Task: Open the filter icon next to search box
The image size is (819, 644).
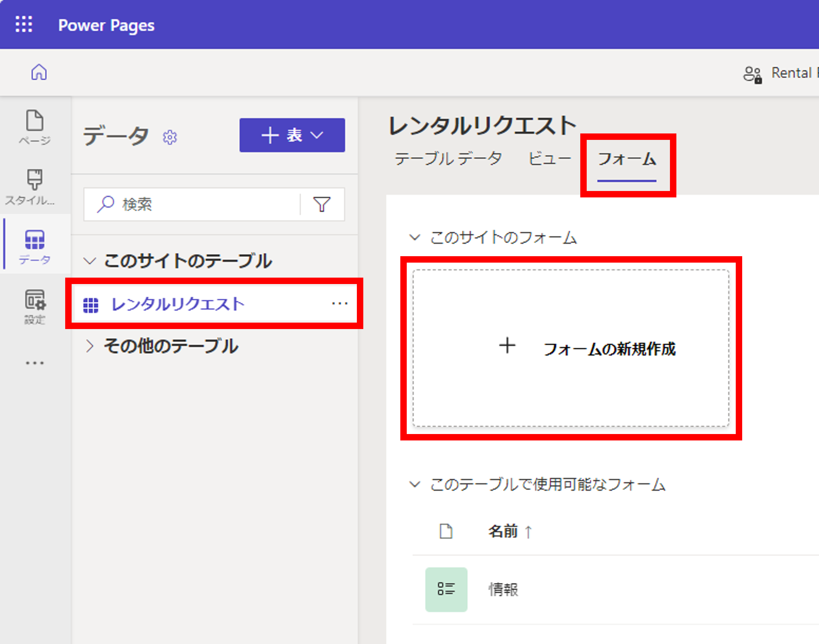Action: click(322, 204)
